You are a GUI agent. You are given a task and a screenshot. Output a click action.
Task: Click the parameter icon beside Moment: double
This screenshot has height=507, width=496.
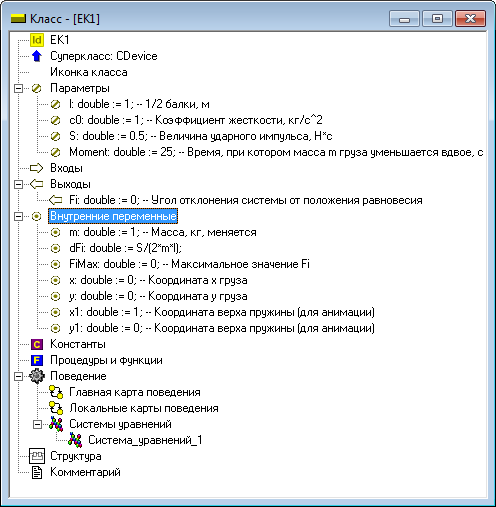(55, 152)
